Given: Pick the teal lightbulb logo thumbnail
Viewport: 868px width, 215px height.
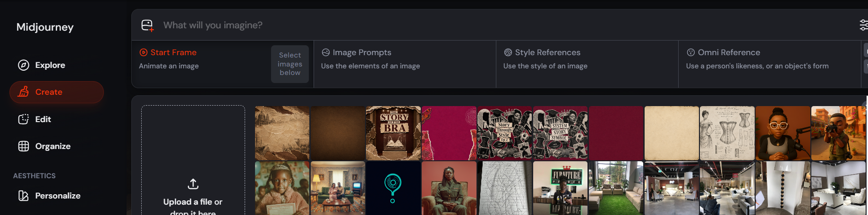Looking at the screenshot, I should [x=393, y=188].
